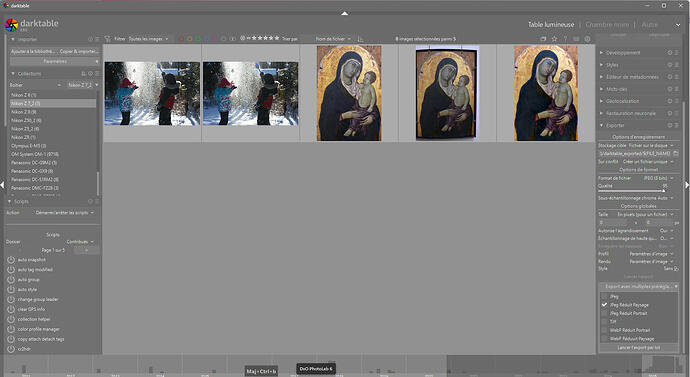Open the Toutes les images filter dropdown
This screenshot has height=377, width=690.
pyautogui.click(x=148, y=39)
